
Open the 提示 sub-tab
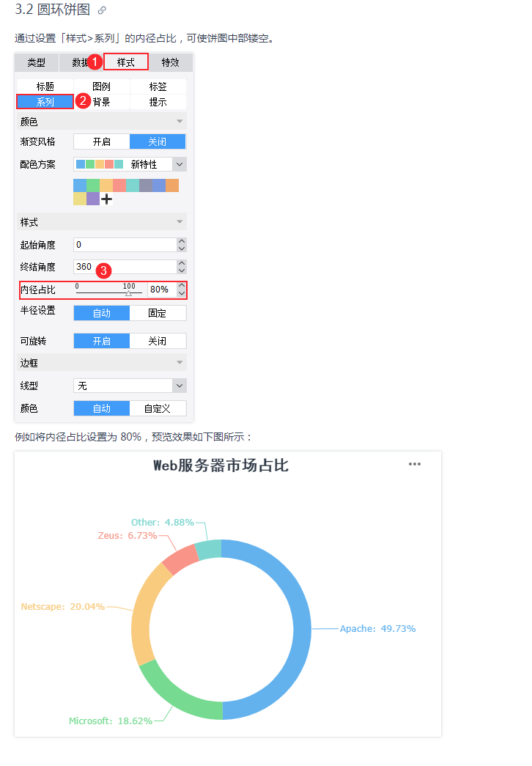[x=158, y=102]
